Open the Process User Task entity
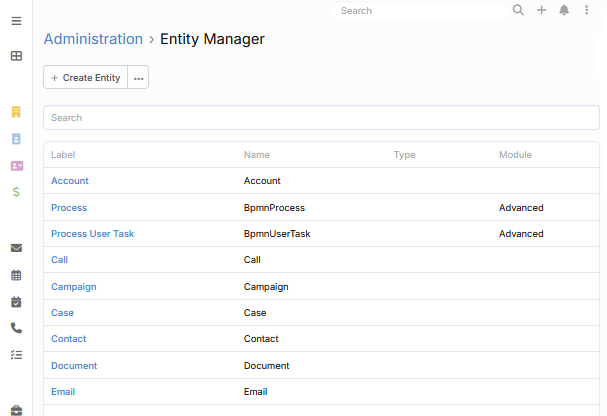The image size is (607, 416). coord(92,234)
